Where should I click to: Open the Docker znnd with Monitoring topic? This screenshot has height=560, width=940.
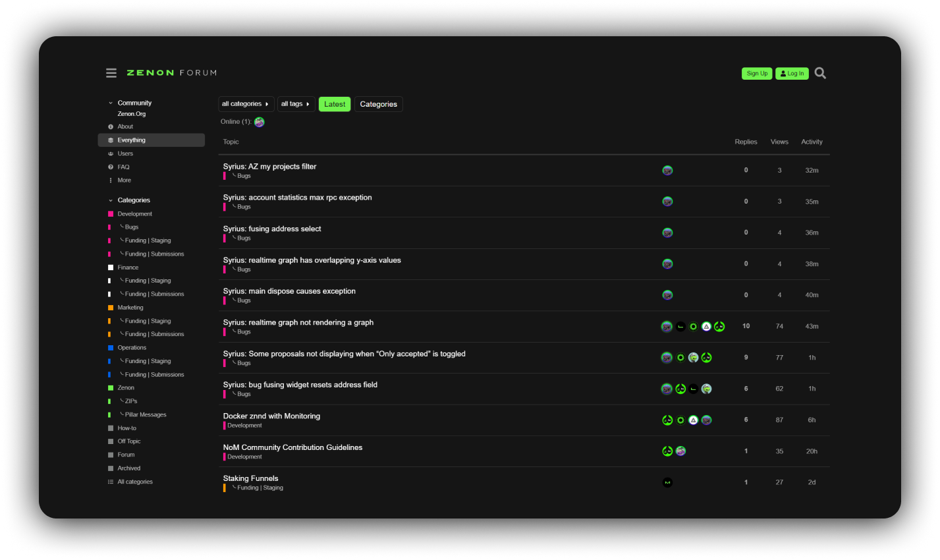point(271,416)
